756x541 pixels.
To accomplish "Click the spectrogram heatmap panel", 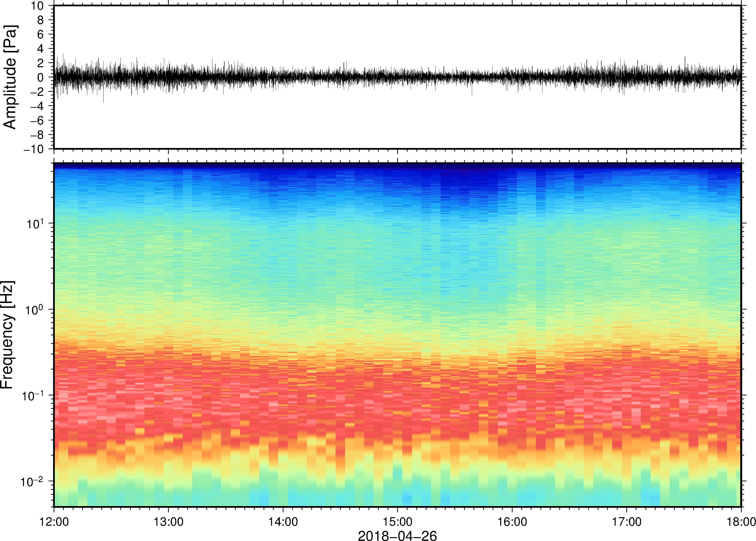I will coord(397,335).
